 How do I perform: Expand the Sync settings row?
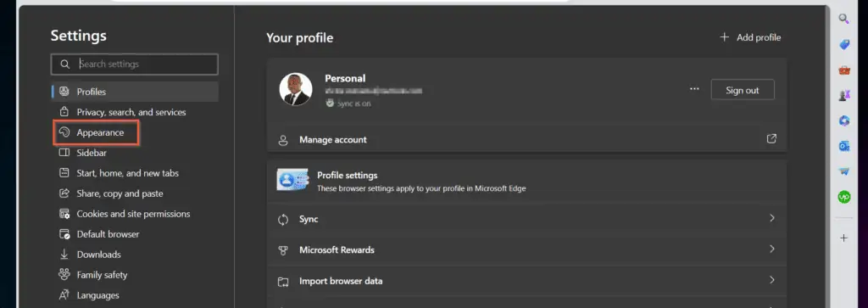tap(526, 220)
